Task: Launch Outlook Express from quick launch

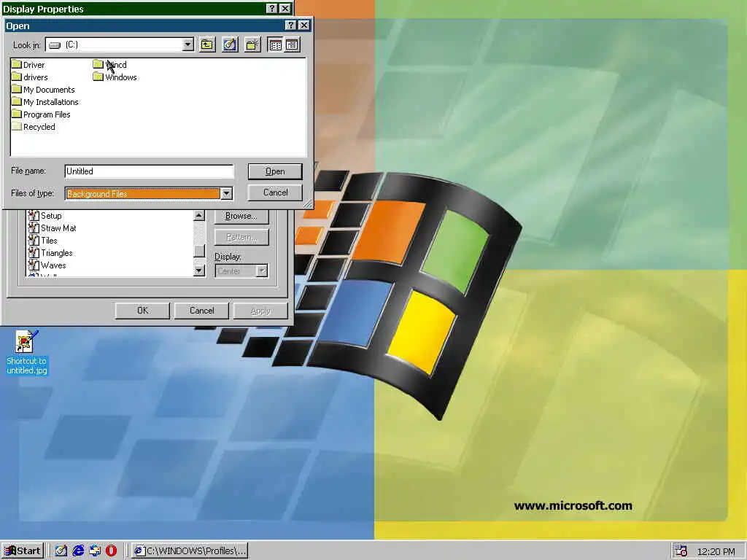Action: [x=94, y=551]
